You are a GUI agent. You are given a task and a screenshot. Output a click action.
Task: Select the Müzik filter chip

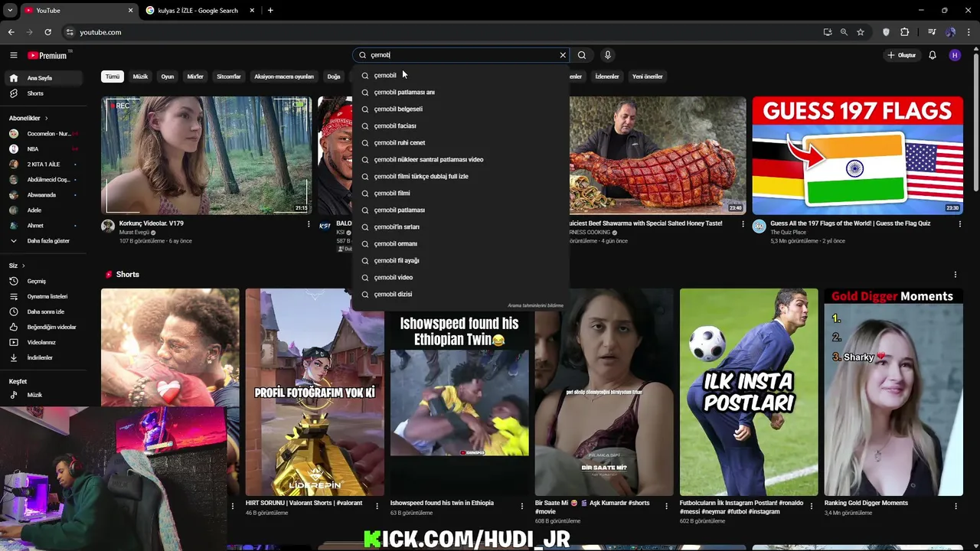pyautogui.click(x=140, y=77)
